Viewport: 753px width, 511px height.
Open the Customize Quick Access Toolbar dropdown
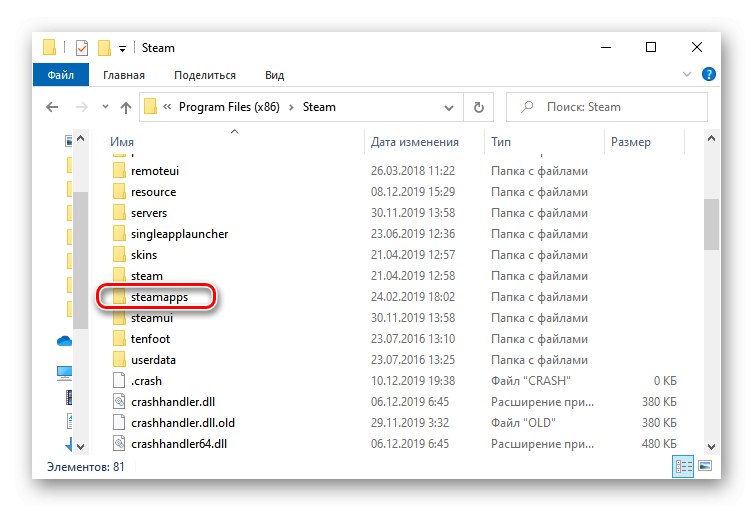122,49
